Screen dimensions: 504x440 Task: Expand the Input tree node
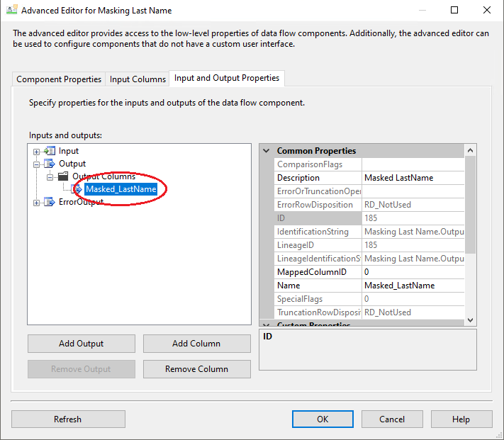[x=37, y=151]
